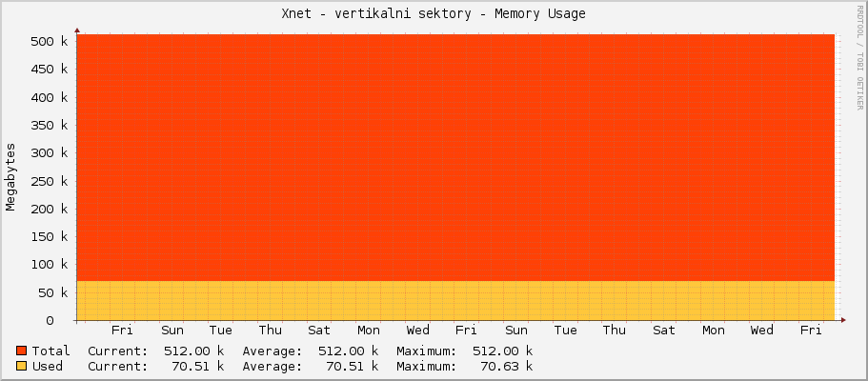Click the '400 k' y-axis label

click(50, 97)
